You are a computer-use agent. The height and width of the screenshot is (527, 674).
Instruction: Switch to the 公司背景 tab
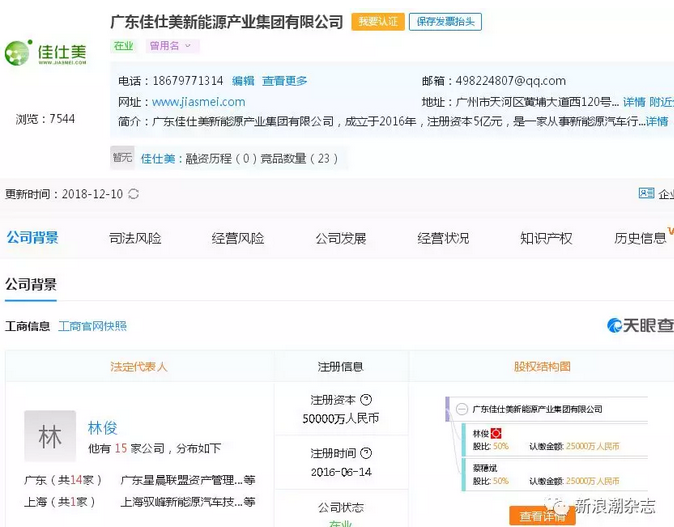(32, 238)
